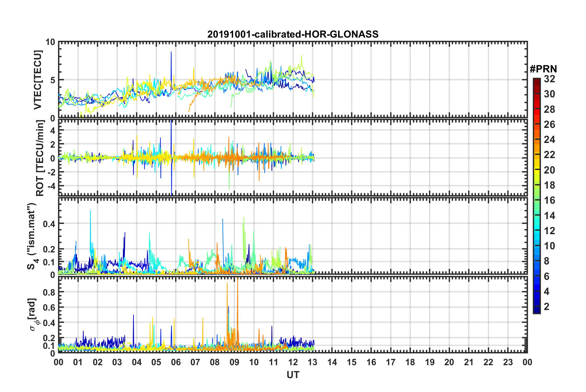
Task: Select the "ROT [TECU/min]" y-axis label
Action: (40, 158)
